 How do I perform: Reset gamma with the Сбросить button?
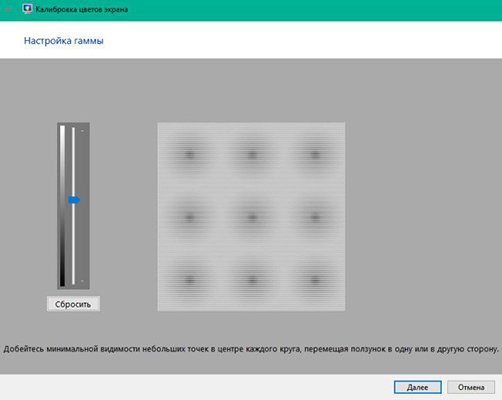[73, 304]
